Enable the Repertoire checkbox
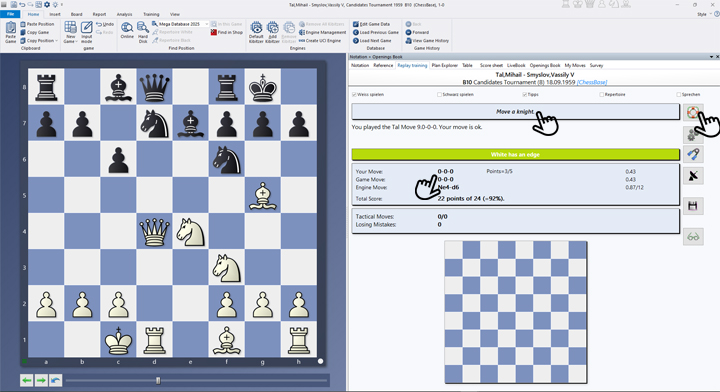The image size is (720, 392). (602, 95)
